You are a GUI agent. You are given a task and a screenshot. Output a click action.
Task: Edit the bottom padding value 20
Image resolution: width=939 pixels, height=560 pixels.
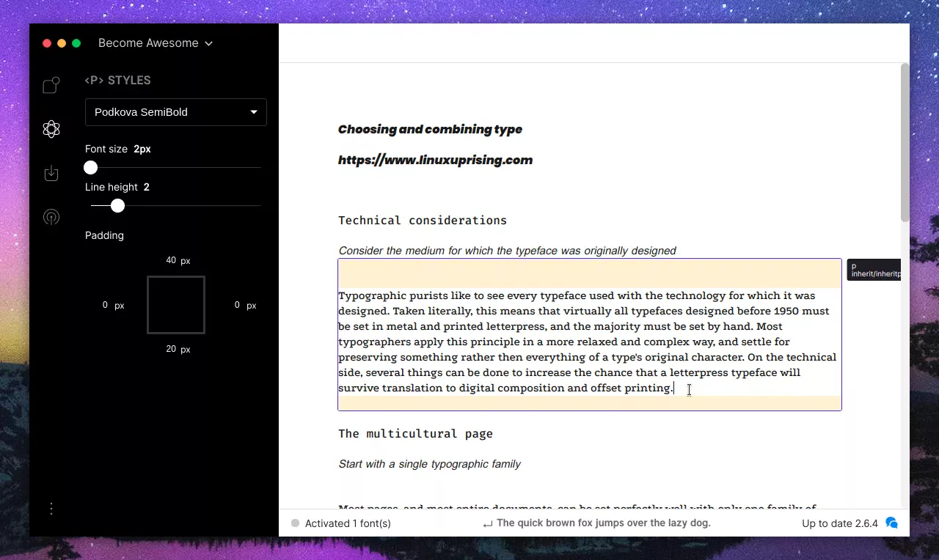(x=171, y=349)
